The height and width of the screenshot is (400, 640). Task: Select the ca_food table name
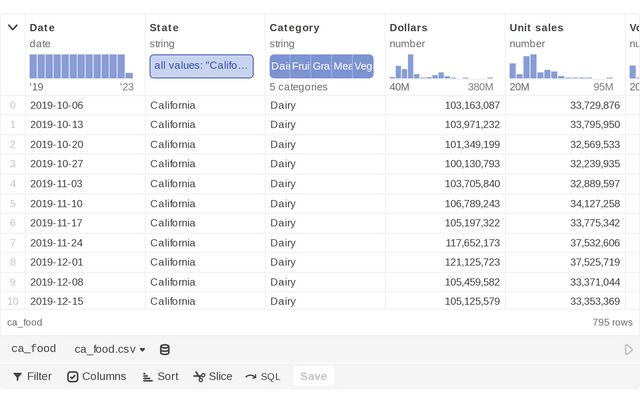tap(33, 349)
